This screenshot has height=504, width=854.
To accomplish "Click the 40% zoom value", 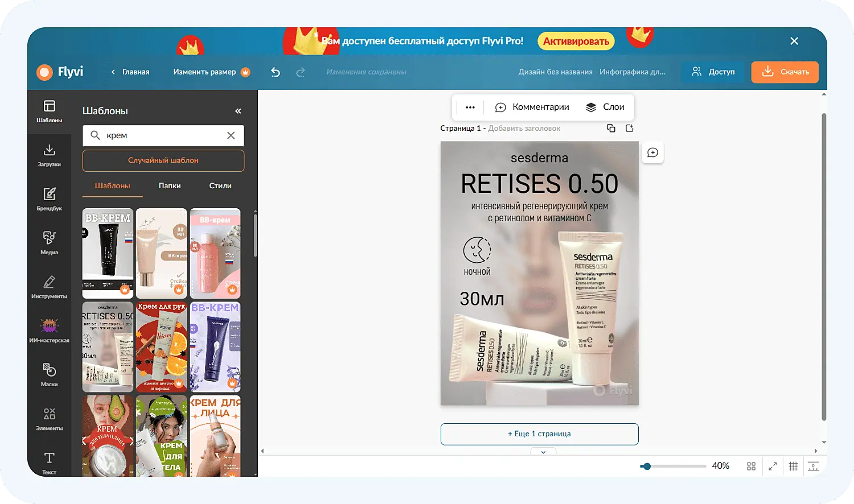I will click(721, 466).
